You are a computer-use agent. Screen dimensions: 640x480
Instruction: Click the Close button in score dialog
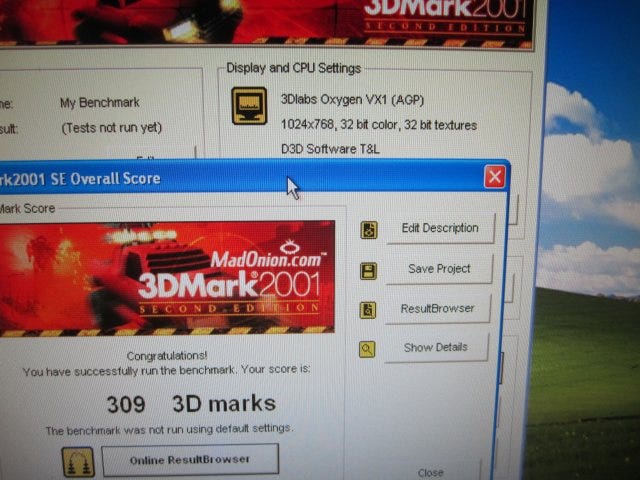[x=431, y=473]
